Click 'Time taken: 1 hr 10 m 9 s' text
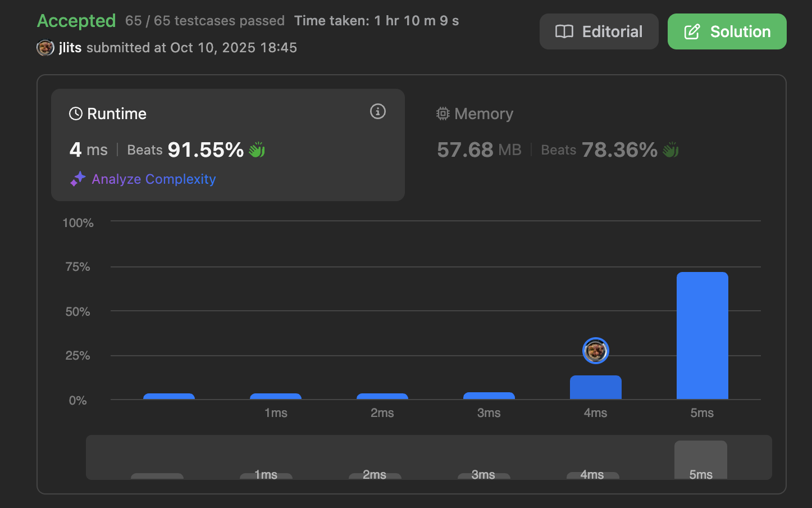 [377, 21]
